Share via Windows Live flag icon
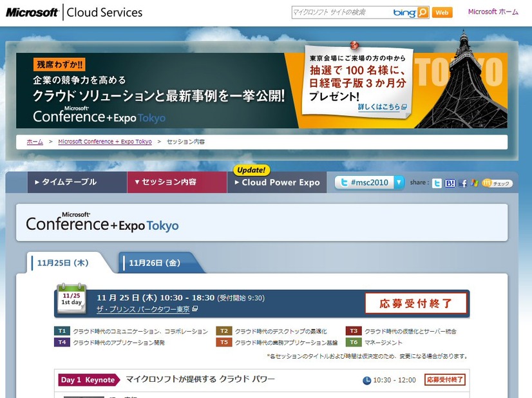Viewport: 532px width, 398px height. pyautogui.click(x=474, y=183)
